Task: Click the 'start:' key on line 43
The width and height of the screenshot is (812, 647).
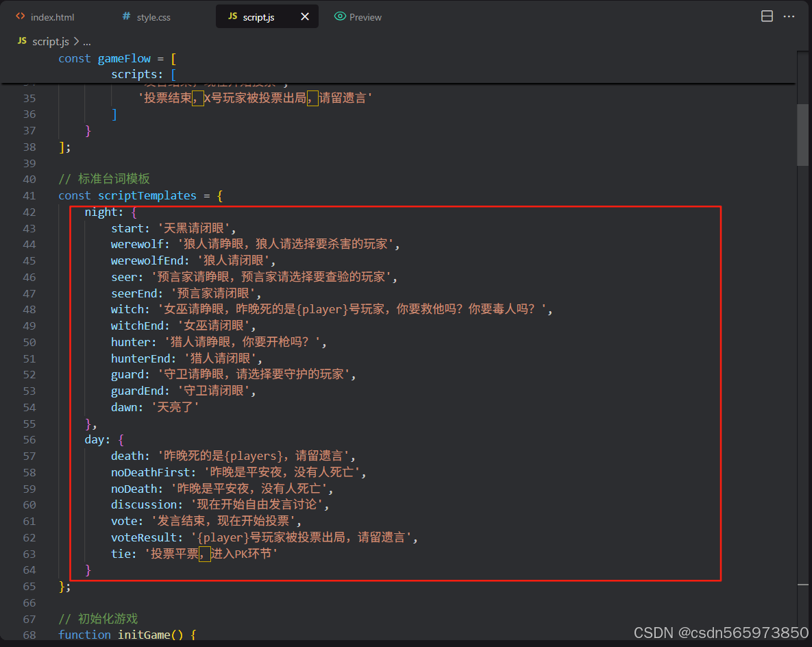Action: (x=130, y=228)
